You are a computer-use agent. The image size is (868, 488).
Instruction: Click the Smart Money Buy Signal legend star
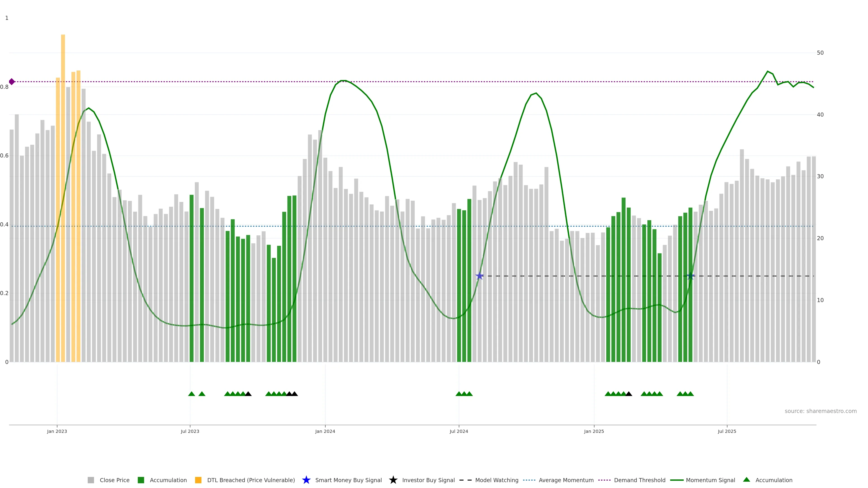pos(306,480)
